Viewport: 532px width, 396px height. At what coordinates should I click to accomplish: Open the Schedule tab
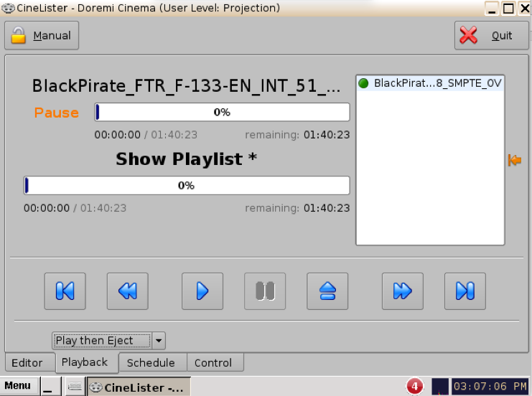click(x=151, y=362)
